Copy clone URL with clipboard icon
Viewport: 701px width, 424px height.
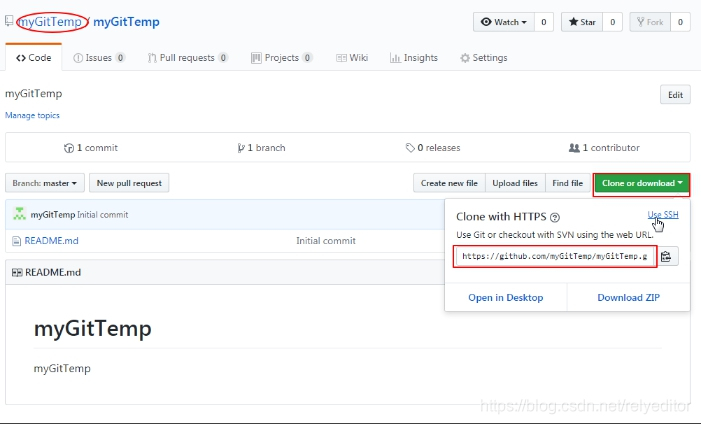[666, 256]
